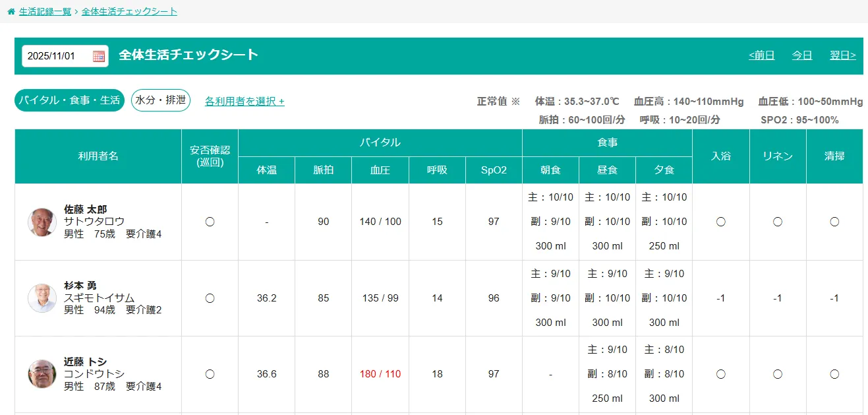Expand 各利用者を選択 + link
This screenshot has width=868, height=415.
click(245, 101)
